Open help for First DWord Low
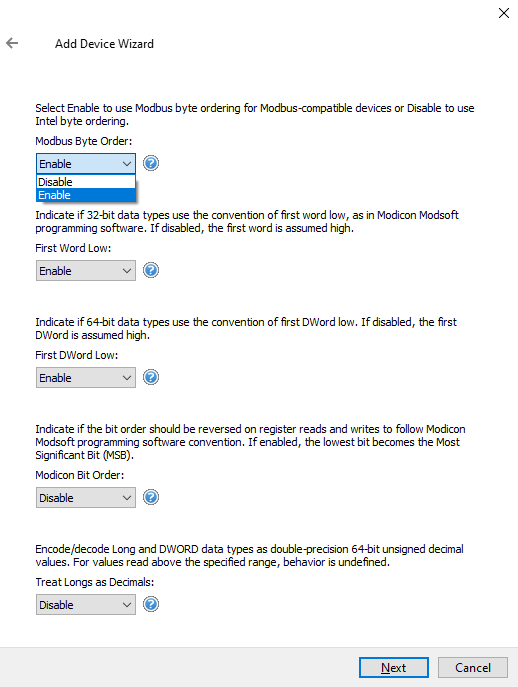518x687 pixels. point(151,377)
